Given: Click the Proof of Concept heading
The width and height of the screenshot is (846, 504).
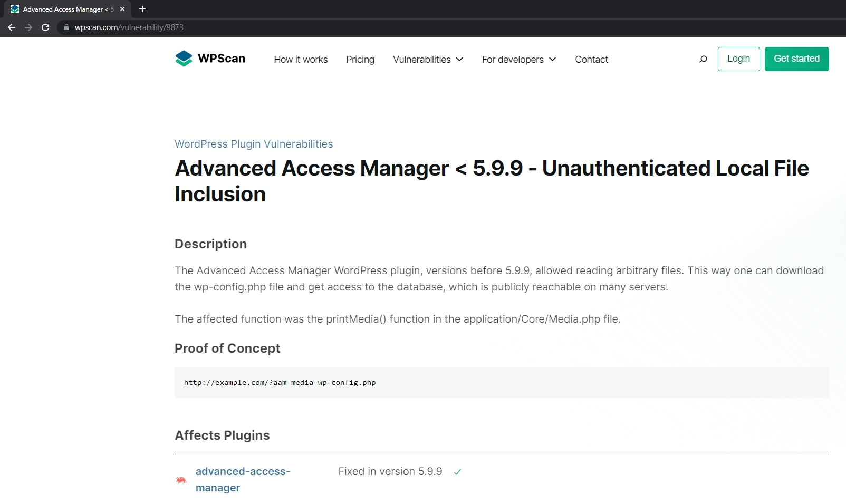Looking at the screenshot, I should [x=227, y=348].
